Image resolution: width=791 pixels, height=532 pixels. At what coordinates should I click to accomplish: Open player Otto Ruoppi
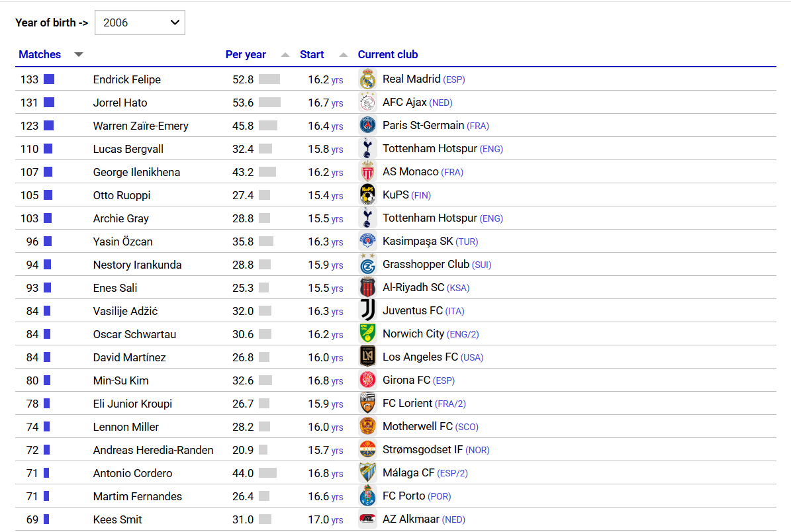coord(122,196)
